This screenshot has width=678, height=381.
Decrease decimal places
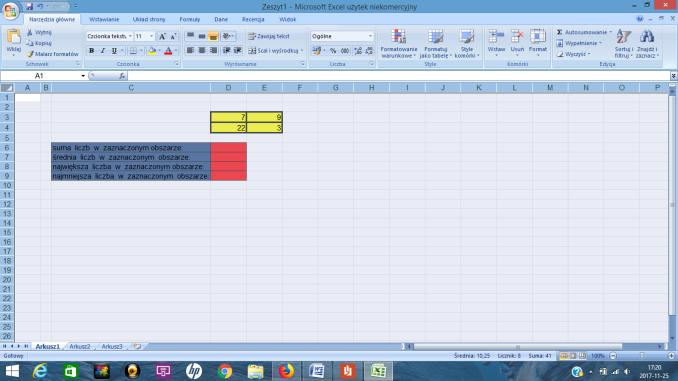point(369,51)
